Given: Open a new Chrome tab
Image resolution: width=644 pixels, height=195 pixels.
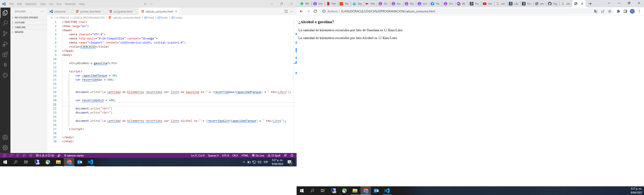Looking at the screenshot, I should click(590, 4).
